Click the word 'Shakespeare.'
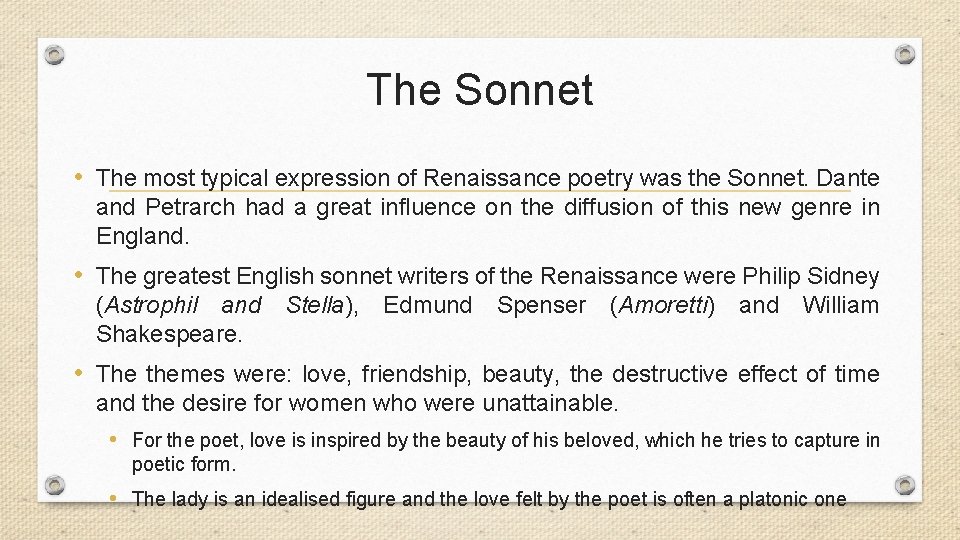 pyautogui.click(x=169, y=334)
